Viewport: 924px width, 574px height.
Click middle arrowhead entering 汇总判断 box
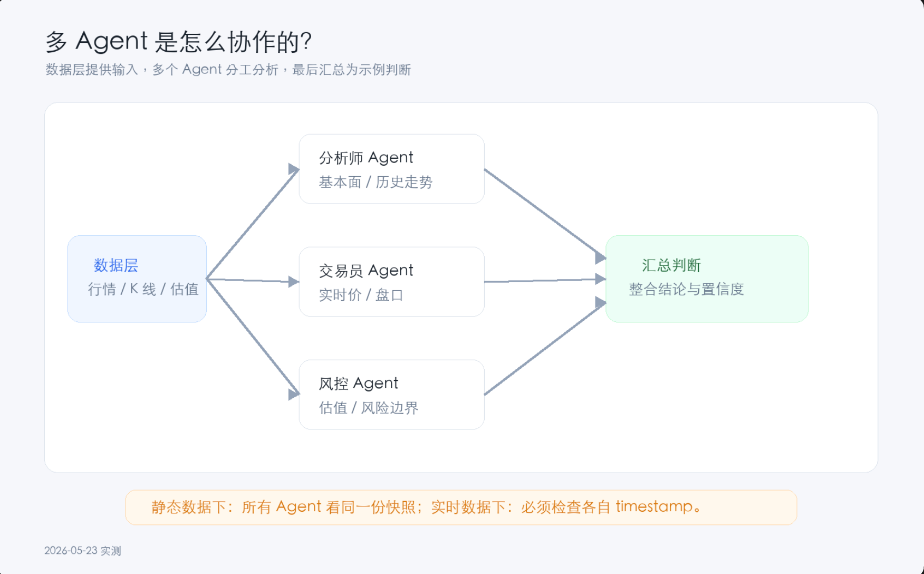point(600,279)
